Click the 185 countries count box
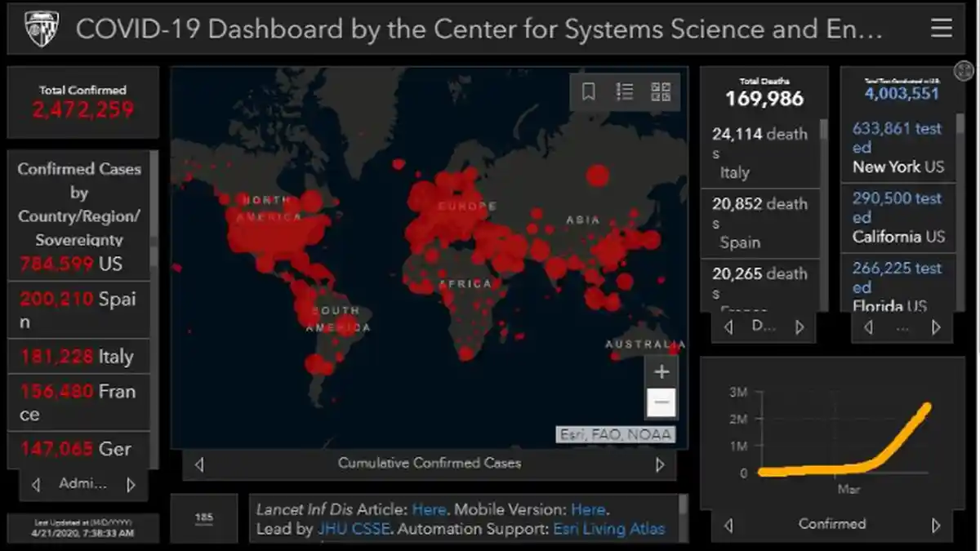Screen dimensions: 980x551 click(x=203, y=518)
